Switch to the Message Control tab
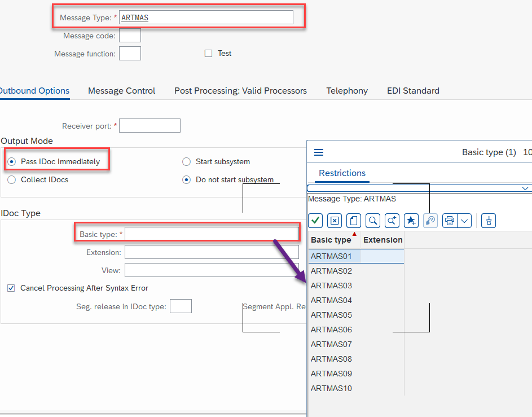This screenshot has height=417, width=532. click(x=121, y=90)
